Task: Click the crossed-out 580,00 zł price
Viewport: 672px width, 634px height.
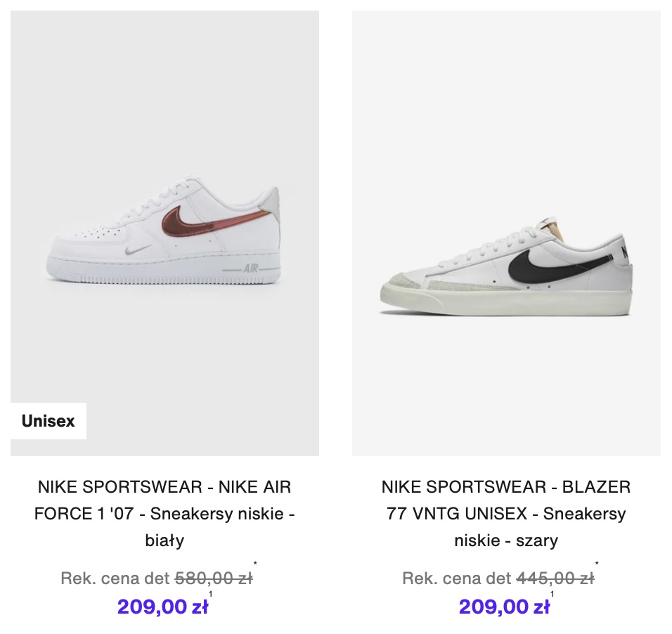Action: pos(213,578)
